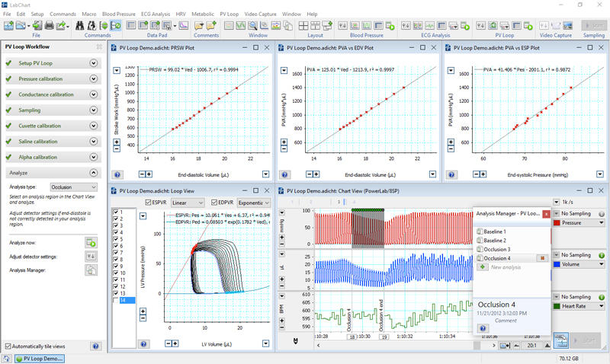The height and width of the screenshot is (364, 610).
Task: Click the red Pressure channel color swatch
Action: (556, 223)
